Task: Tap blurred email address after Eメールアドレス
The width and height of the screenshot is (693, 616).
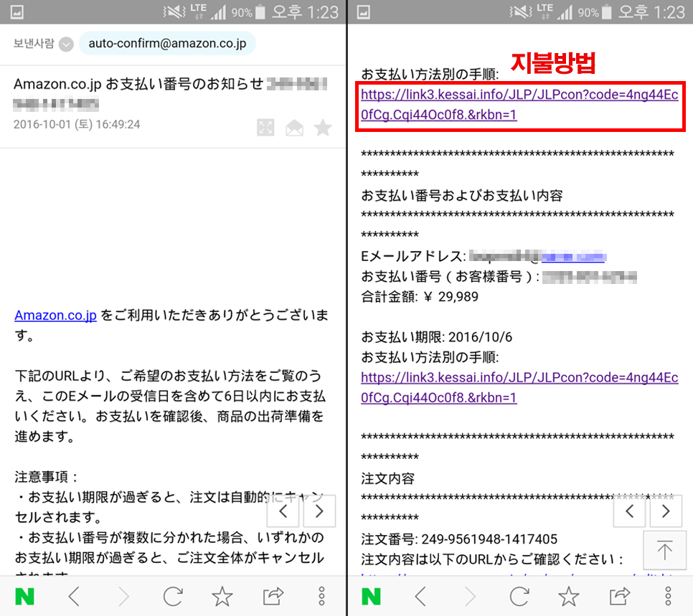Action: (x=537, y=256)
